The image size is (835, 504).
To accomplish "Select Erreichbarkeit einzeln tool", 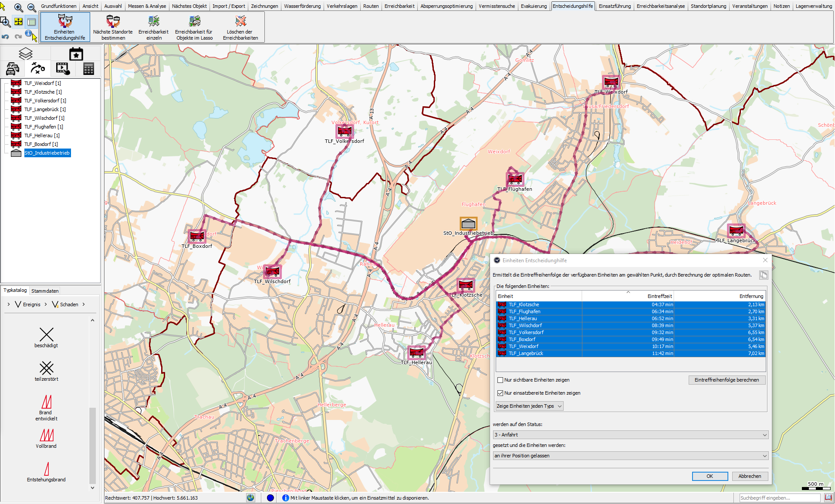I will click(x=153, y=27).
